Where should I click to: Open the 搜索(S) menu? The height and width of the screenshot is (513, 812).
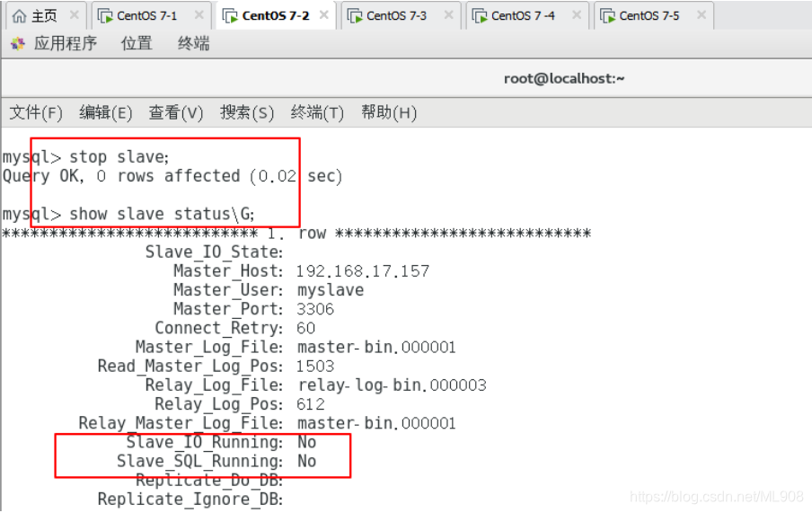pyautogui.click(x=246, y=112)
